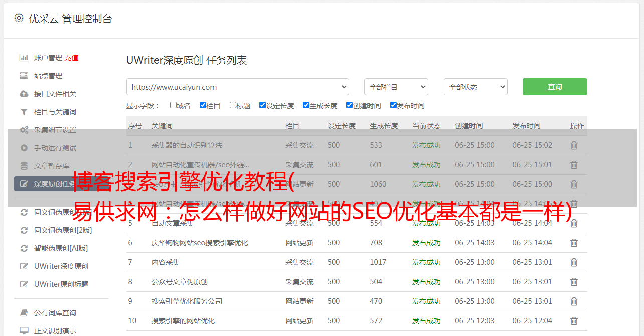Open the 全部栏目 dropdown
644x336 pixels.
tap(396, 87)
